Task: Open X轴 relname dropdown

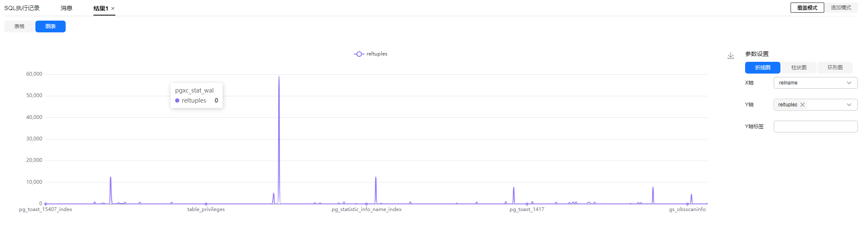Action: (815, 83)
